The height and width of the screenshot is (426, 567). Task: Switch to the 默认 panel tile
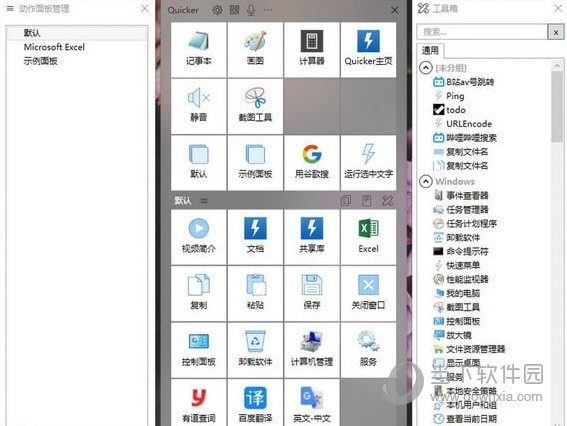(199, 163)
